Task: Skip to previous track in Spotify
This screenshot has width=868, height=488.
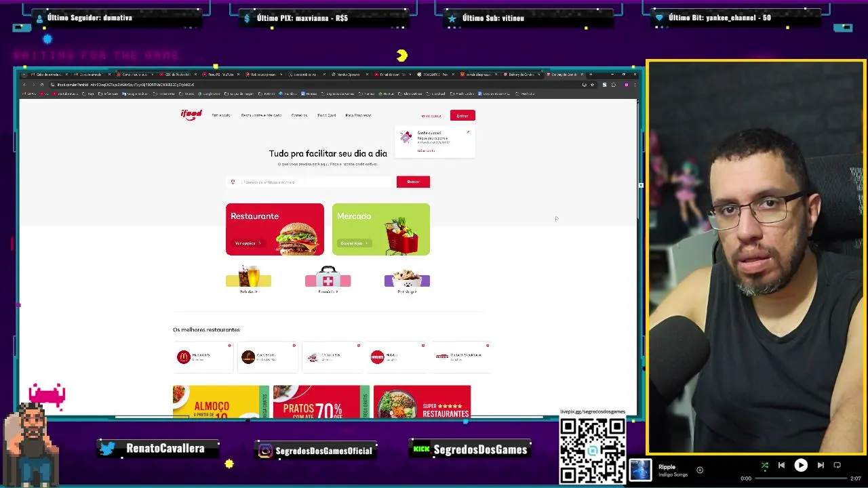Action: (781, 465)
